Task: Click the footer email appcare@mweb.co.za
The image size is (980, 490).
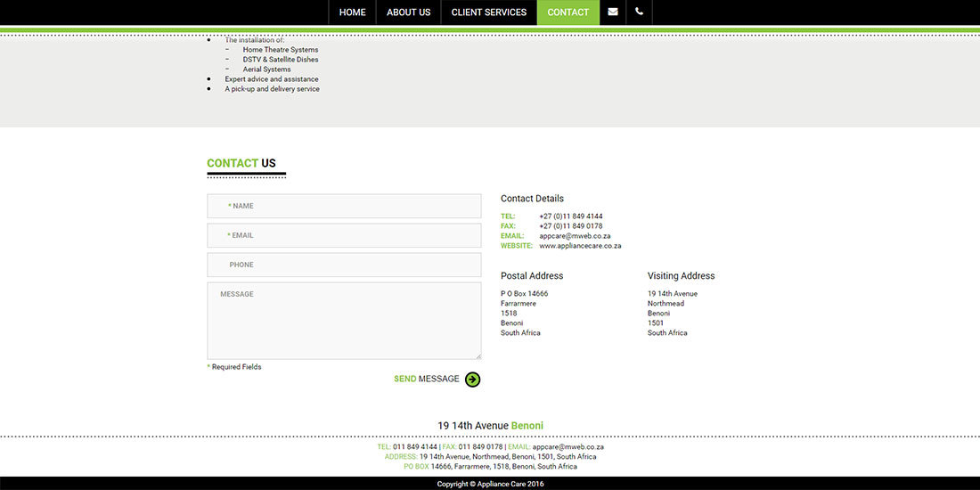Action: tap(568, 447)
